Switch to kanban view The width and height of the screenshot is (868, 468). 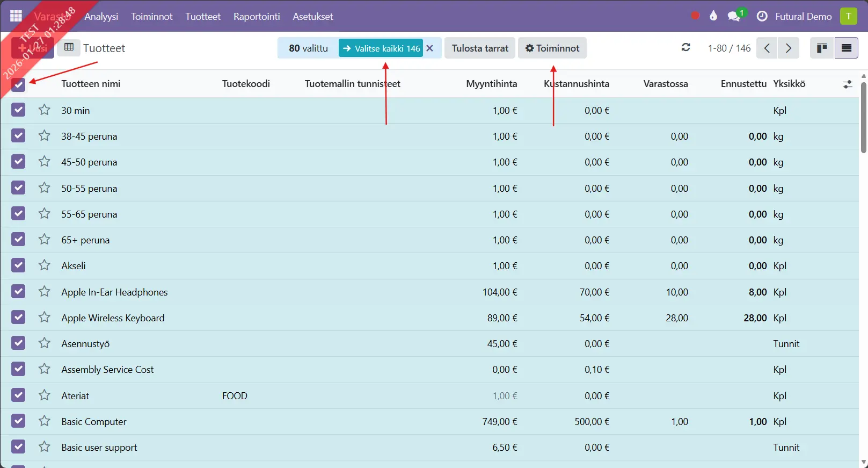tap(821, 48)
